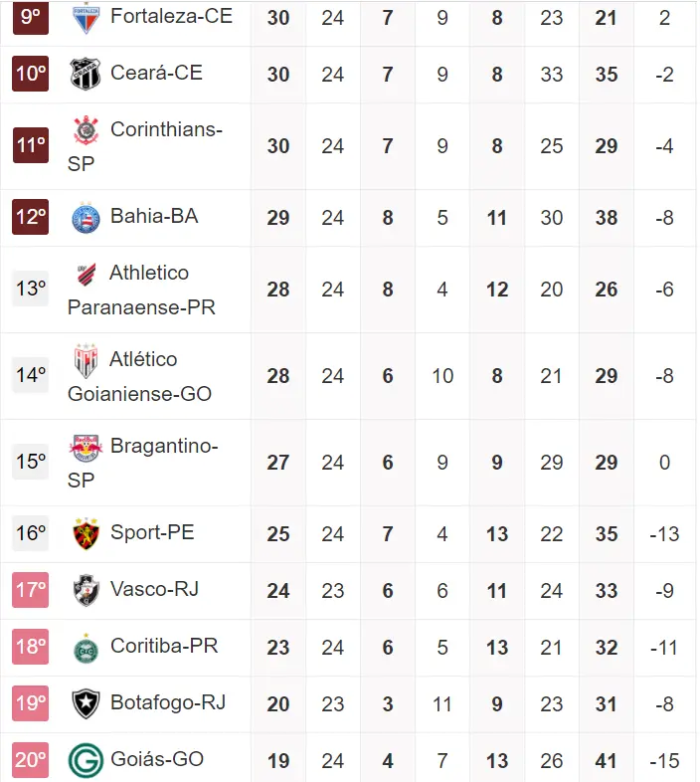The width and height of the screenshot is (700, 782).
Task: Select the Vasco-RJ team name
Action: click(154, 589)
